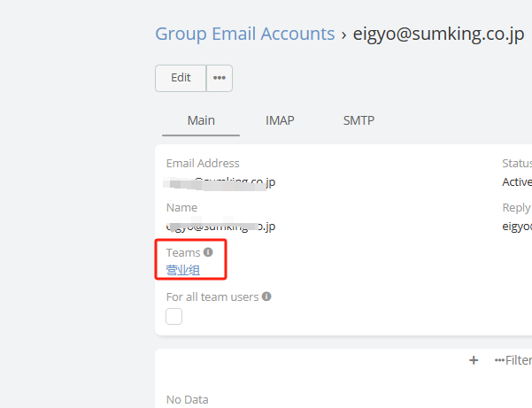Click the Teams field label
532x408 pixels.
pyautogui.click(x=183, y=252)
